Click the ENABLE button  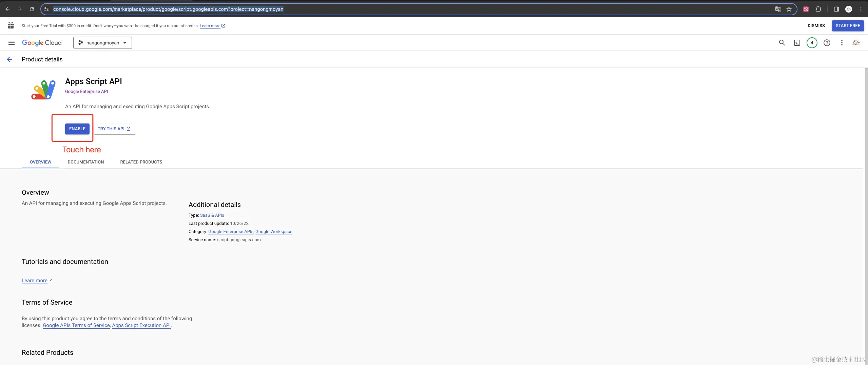(x=77, y=129)
